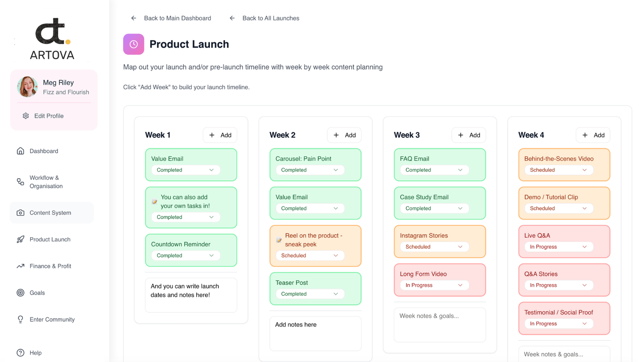Change status of Long Form Video

(434, 285)
